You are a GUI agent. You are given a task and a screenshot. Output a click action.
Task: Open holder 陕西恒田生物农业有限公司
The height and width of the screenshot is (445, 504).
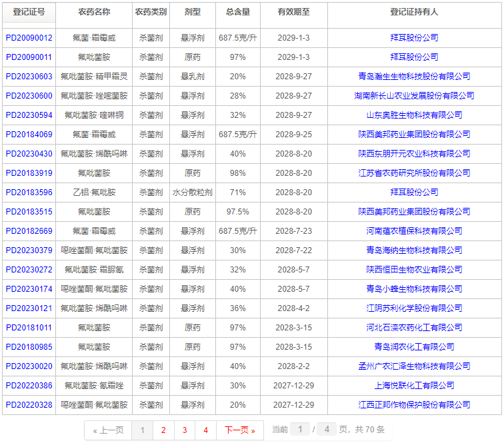point(414,270)
